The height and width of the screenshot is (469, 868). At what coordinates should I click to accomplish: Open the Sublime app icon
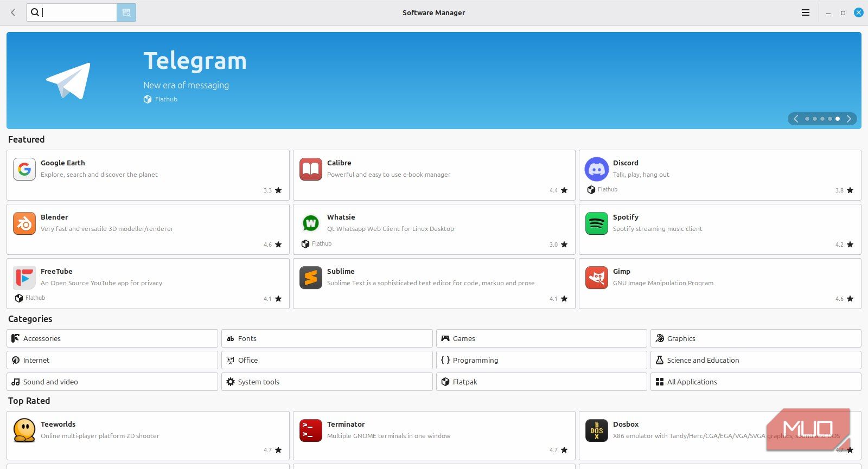click(x=311, y=278)
